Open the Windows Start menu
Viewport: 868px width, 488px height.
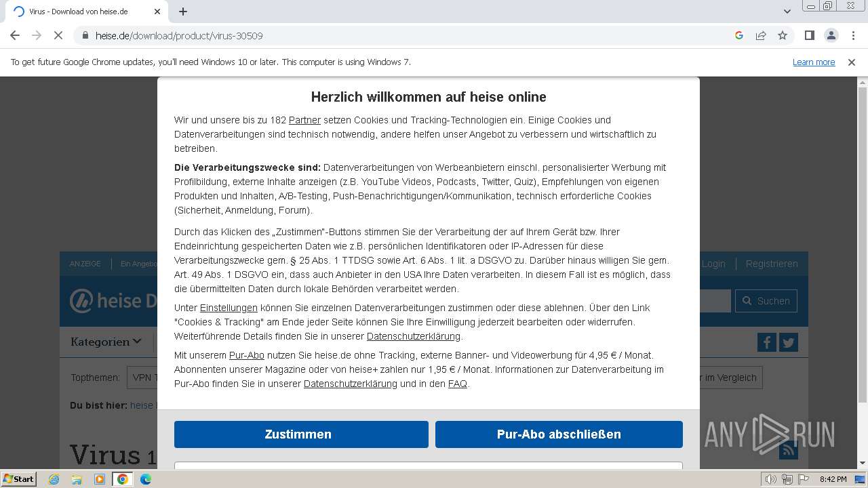click(18, 479)
